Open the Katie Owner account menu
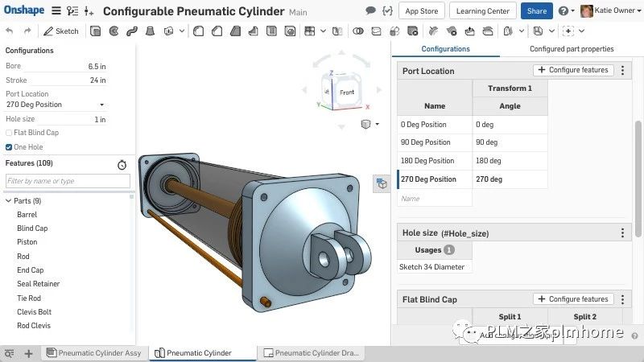The height and width of the screenshot is (362, 644). pyautogui.click(x=611, y=10)
